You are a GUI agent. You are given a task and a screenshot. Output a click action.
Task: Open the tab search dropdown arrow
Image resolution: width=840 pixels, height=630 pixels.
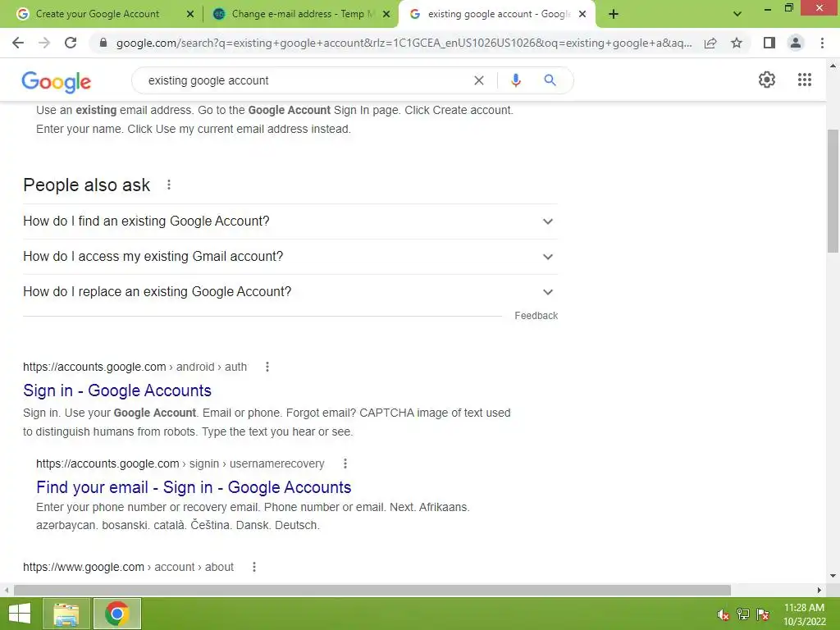(737, 14)
